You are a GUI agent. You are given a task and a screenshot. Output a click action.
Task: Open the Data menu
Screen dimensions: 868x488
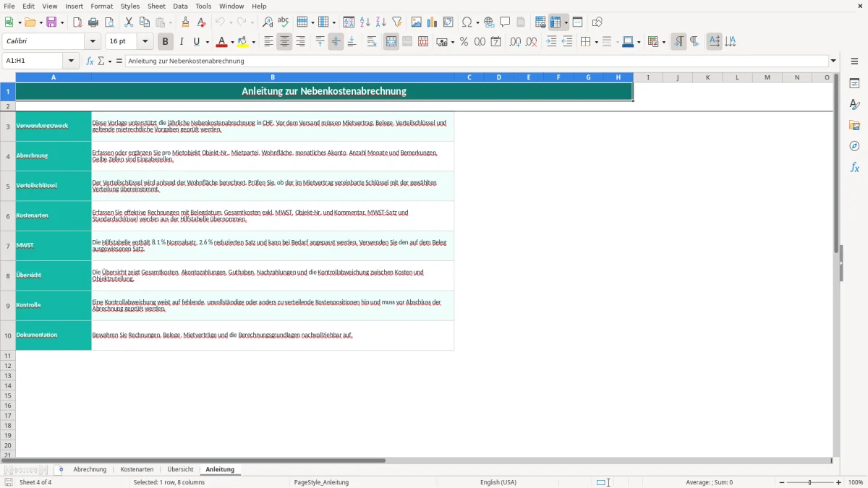[180, 6]
